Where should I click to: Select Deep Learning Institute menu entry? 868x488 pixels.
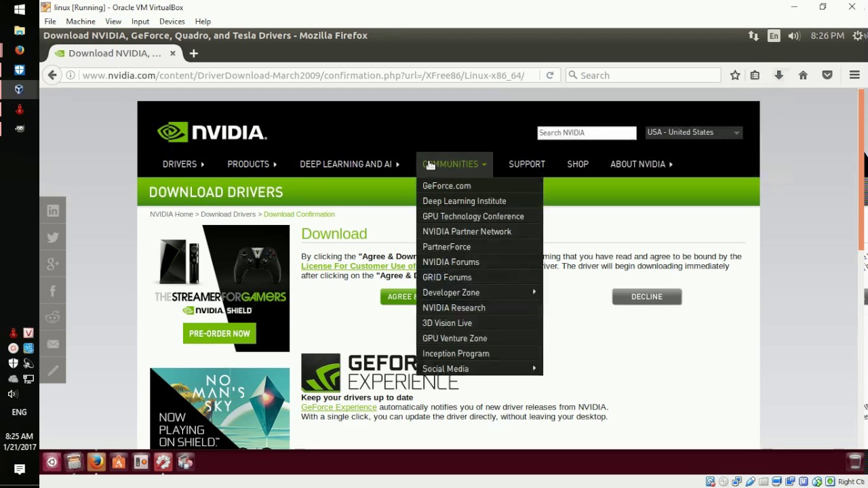coord(464,201)
